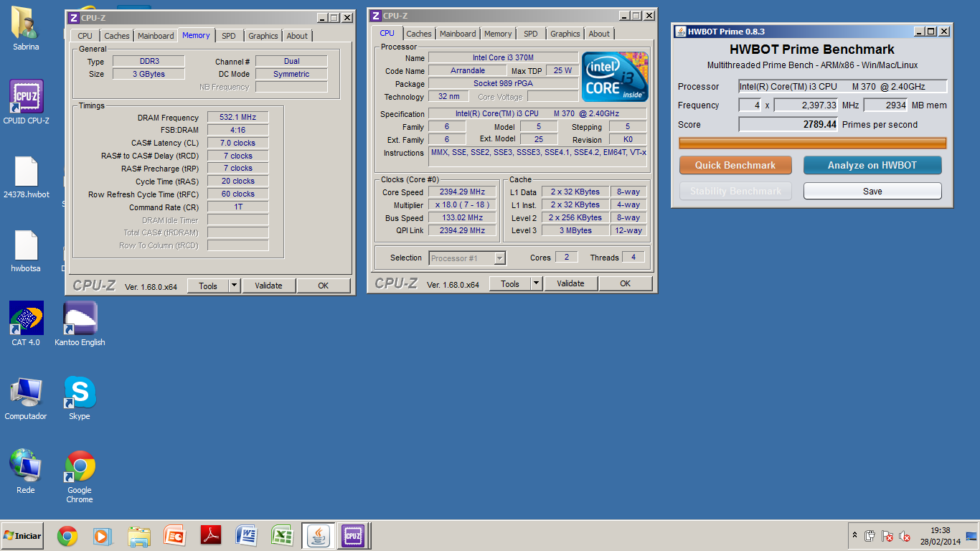Image resolution: width=980 pixels, height=551 pixels.
Task: Switch to the Memory tab in the CPU CPU-Z window
Action: [x=498, y=34]
